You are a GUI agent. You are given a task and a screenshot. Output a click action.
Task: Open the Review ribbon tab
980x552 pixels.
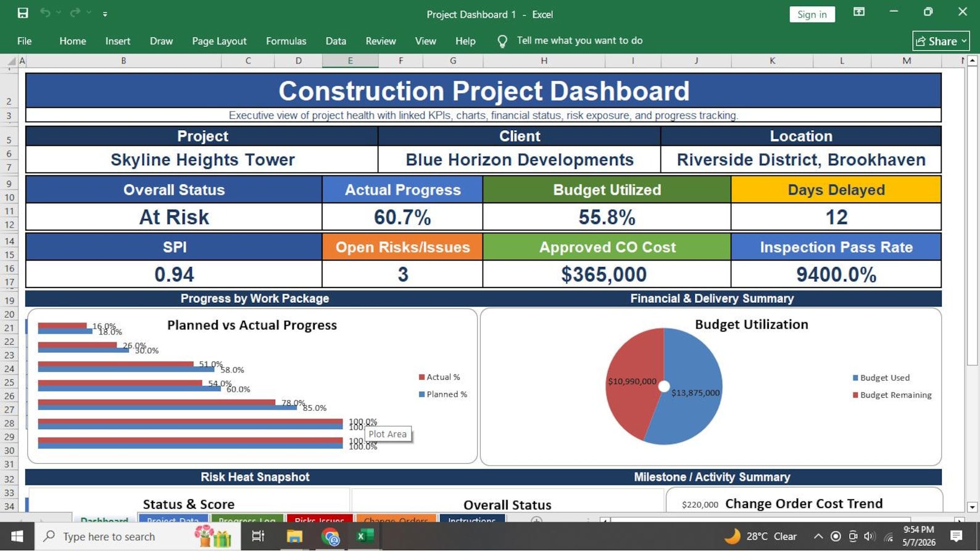pos(381,41)
